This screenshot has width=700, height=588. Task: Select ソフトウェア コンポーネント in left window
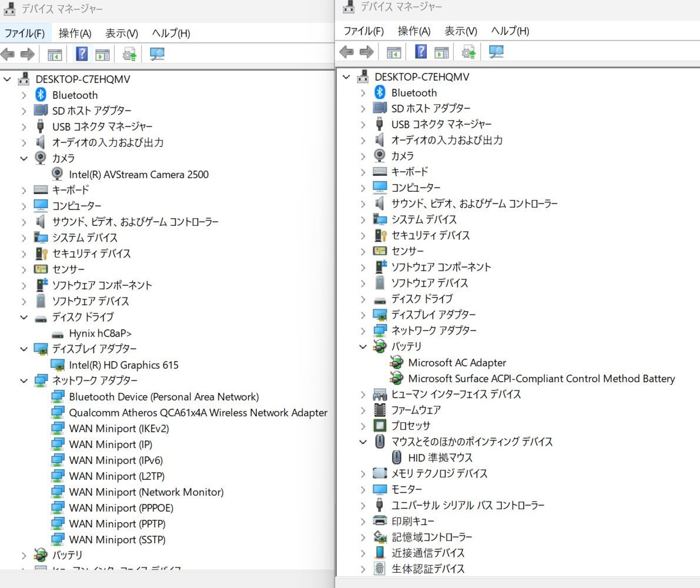point(102,285)
